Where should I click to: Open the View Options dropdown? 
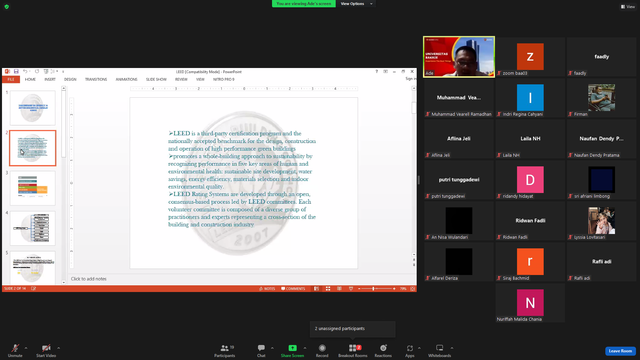point(355,4)
